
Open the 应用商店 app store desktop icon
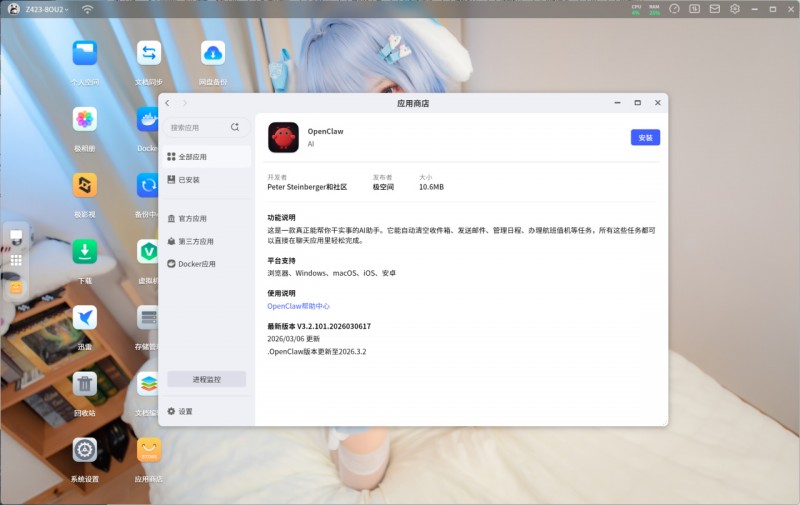pyautogui.click(x=148, y=450)
